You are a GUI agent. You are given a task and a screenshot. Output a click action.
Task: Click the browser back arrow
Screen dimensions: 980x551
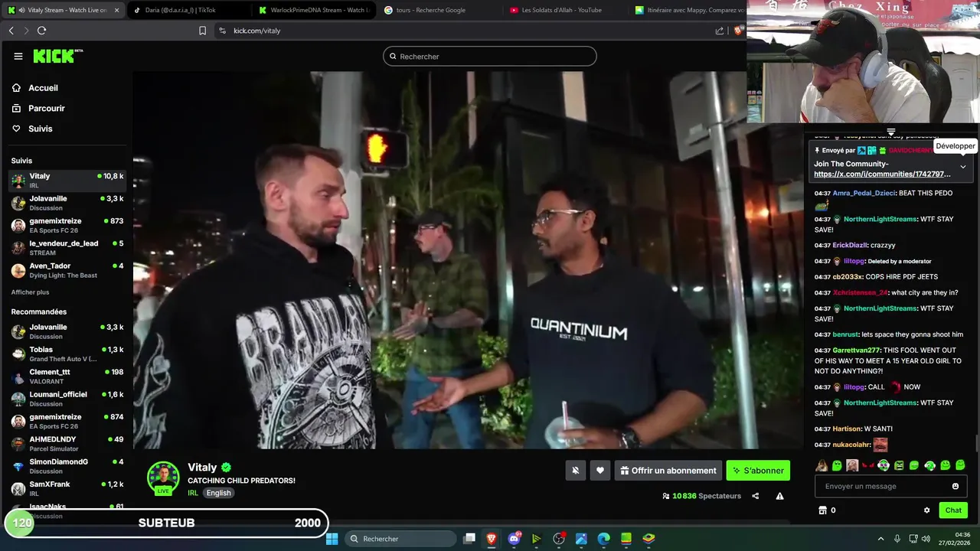click(x=11, y=31)
